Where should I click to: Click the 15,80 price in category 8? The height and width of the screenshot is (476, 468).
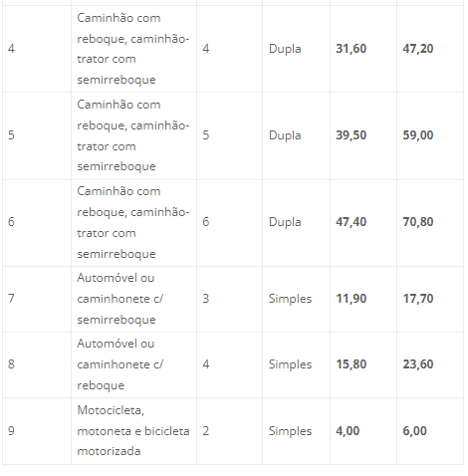[x=351, y=364]
